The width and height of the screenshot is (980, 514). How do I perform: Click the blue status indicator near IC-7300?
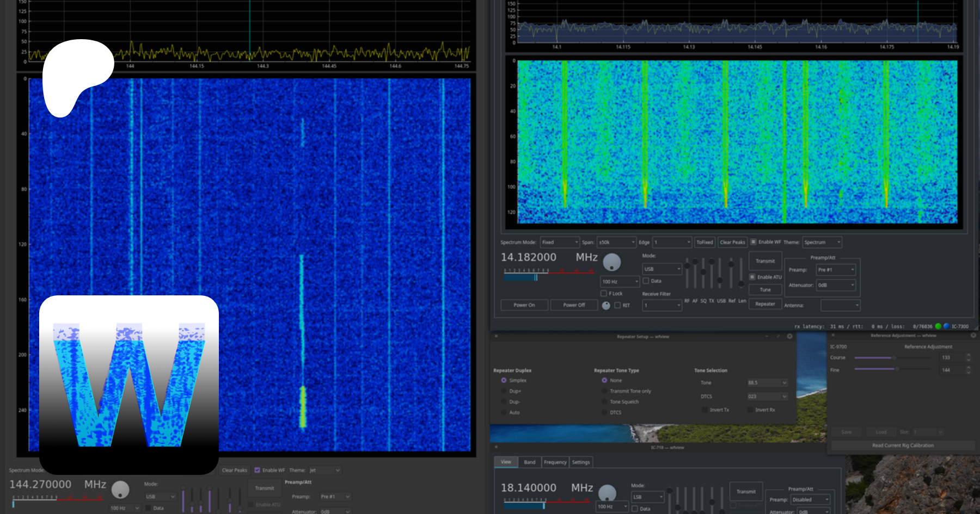(x=946, y=326)
